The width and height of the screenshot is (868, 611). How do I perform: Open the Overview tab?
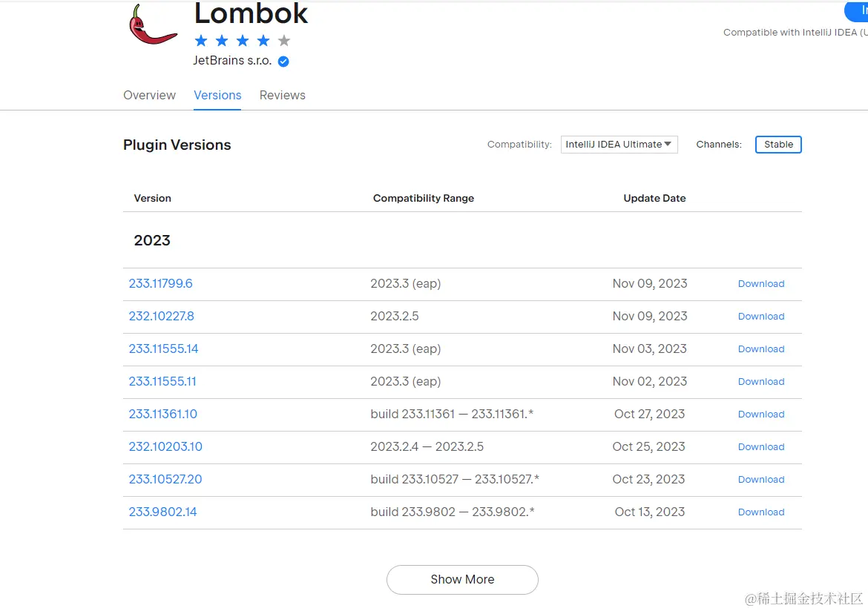tap(149, 95)
